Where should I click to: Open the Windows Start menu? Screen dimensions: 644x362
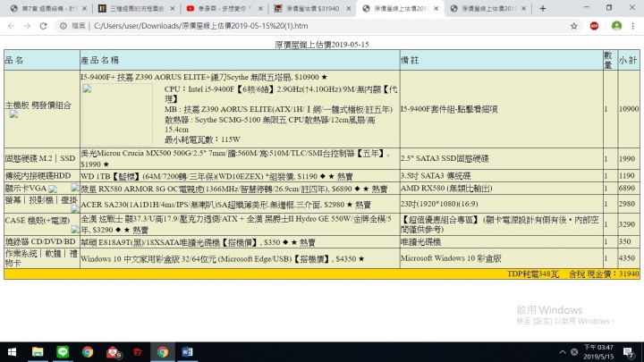[x=12, y=352]
